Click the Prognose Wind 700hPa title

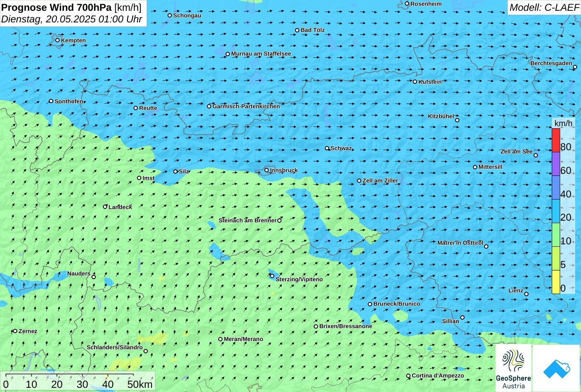56,7
